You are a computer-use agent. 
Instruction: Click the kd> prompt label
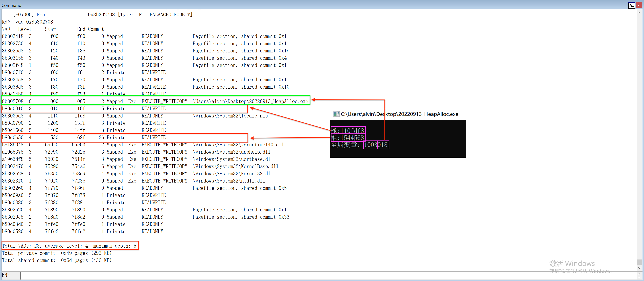6,275
